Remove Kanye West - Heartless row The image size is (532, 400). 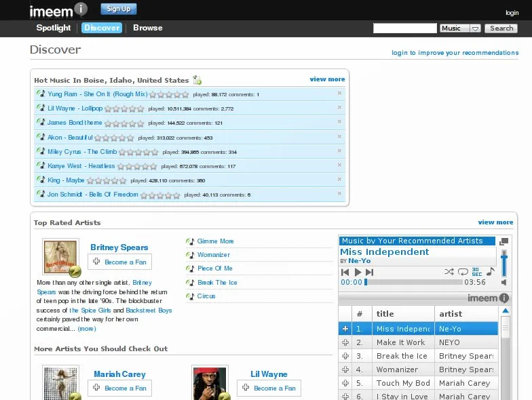click(339, 165)
